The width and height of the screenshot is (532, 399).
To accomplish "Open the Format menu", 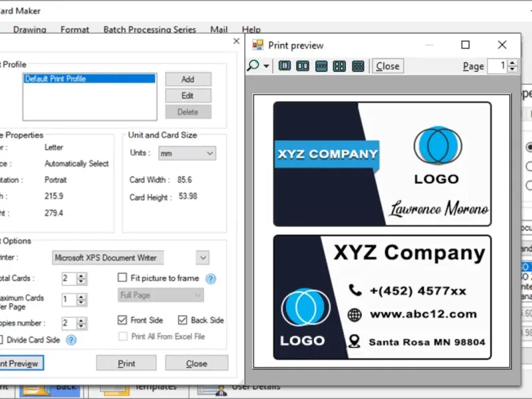I will click(x=74, y=29).
